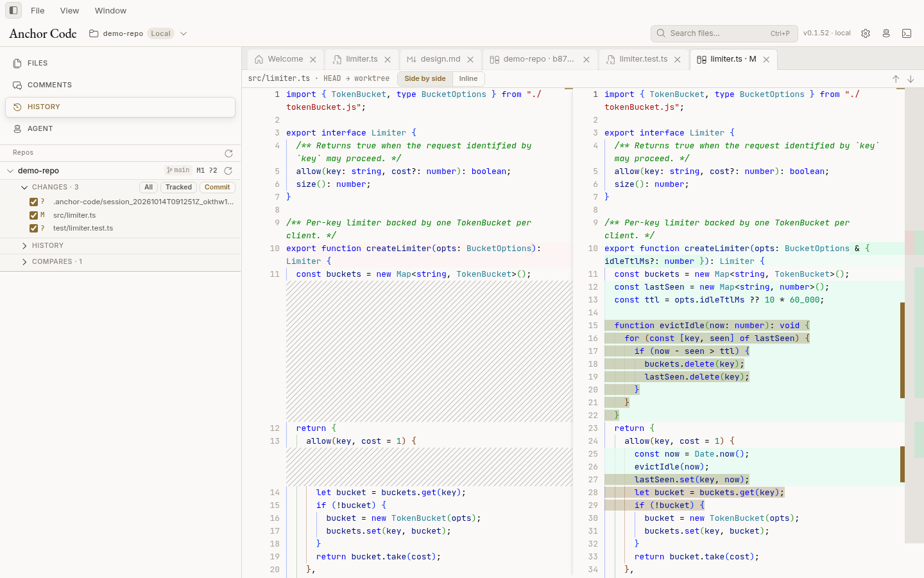Uncheck the test/limiter.test.ts checkbox
Image resolution: width=924 pixels, height=578 pixels.
[34, 228]
